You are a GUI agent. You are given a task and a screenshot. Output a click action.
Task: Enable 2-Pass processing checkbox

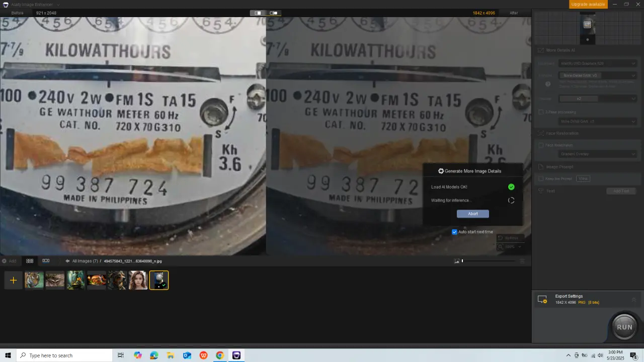click(x=541, y=112)
